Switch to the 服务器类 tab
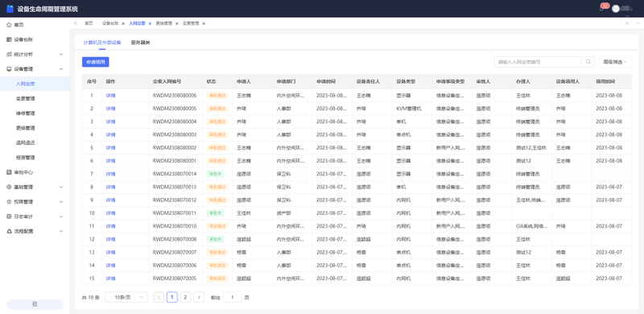The image size is (644, 314). (x=140, y=43)
